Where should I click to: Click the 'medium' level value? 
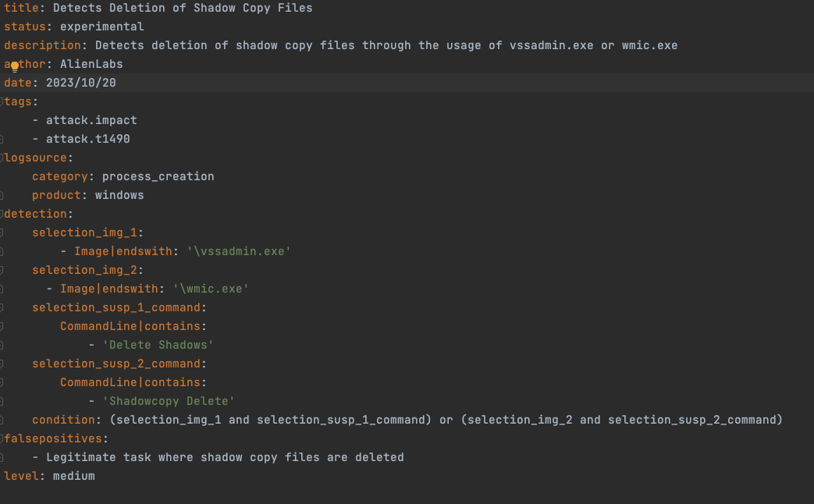coord(74,476)
